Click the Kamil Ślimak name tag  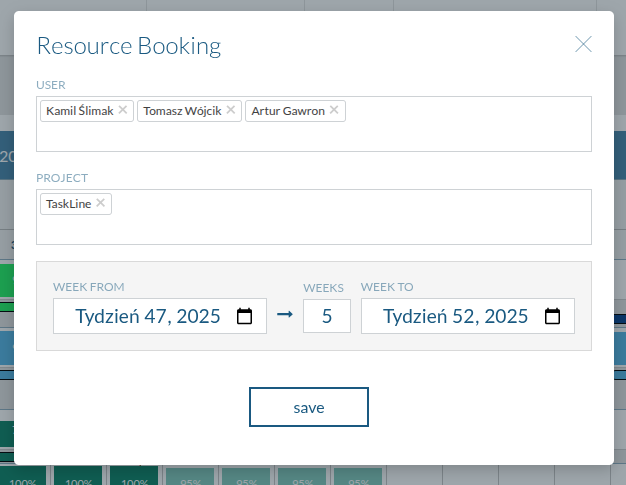click(x=79, y=111)
